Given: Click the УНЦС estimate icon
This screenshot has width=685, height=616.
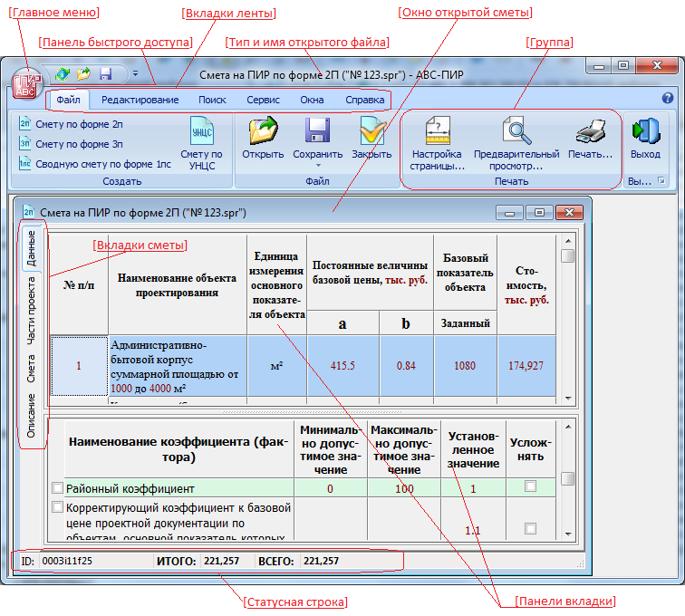Looking at the screenshot, I should [x=202, y=130].
